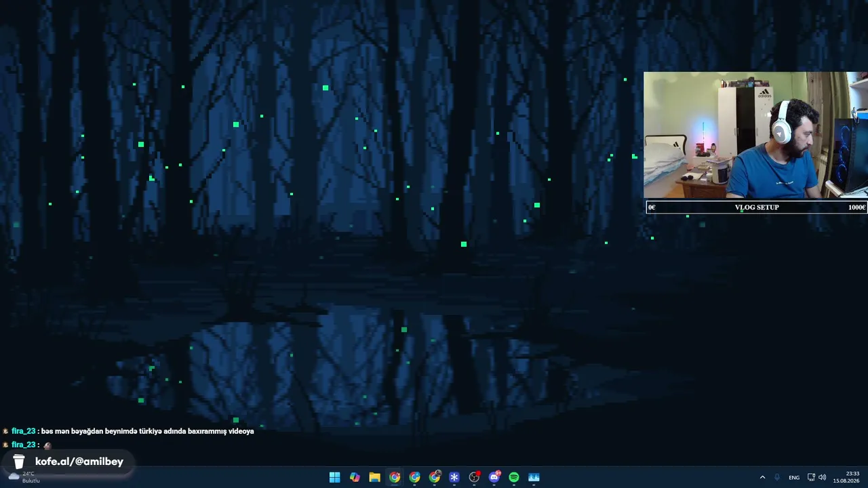
Task: Open the blue asterisk app in the taskbar
Action: pos(454,477)
